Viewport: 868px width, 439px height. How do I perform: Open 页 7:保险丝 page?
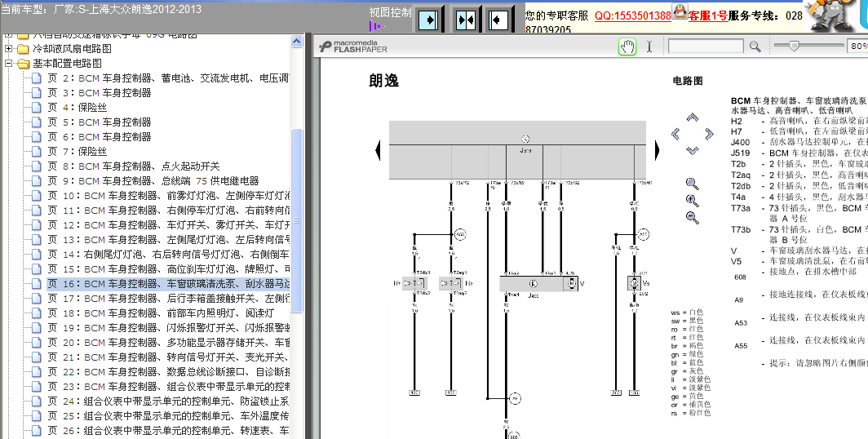click(x=77, y=152)
